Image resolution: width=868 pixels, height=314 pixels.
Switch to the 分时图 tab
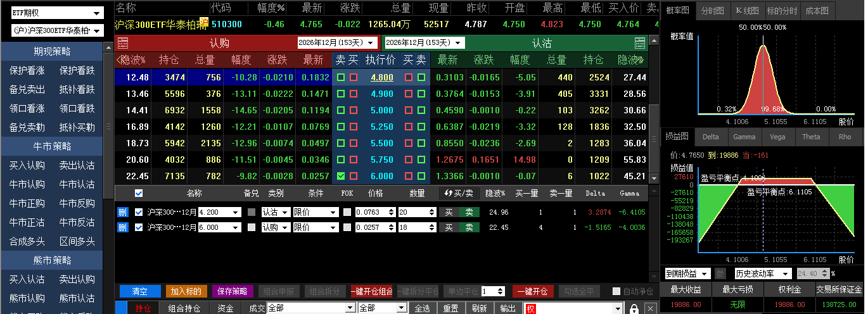pos(712,11)
